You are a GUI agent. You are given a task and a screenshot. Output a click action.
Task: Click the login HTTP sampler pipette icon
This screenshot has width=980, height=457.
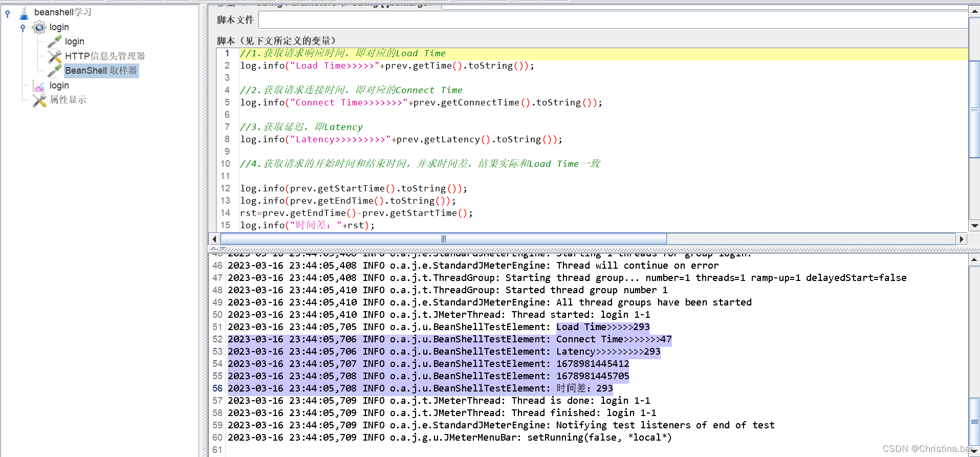click(x=55, y=41)
